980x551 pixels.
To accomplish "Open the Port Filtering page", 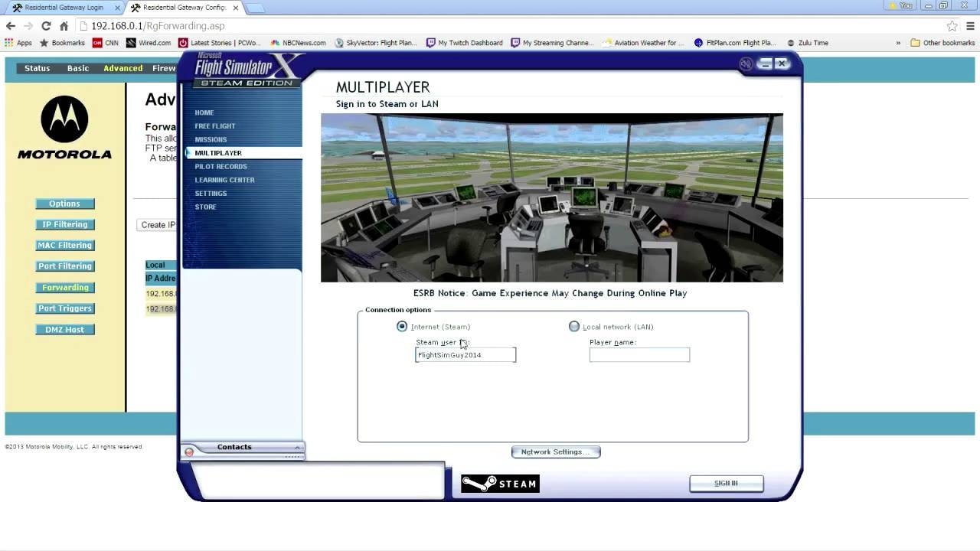I will point(64,266).
